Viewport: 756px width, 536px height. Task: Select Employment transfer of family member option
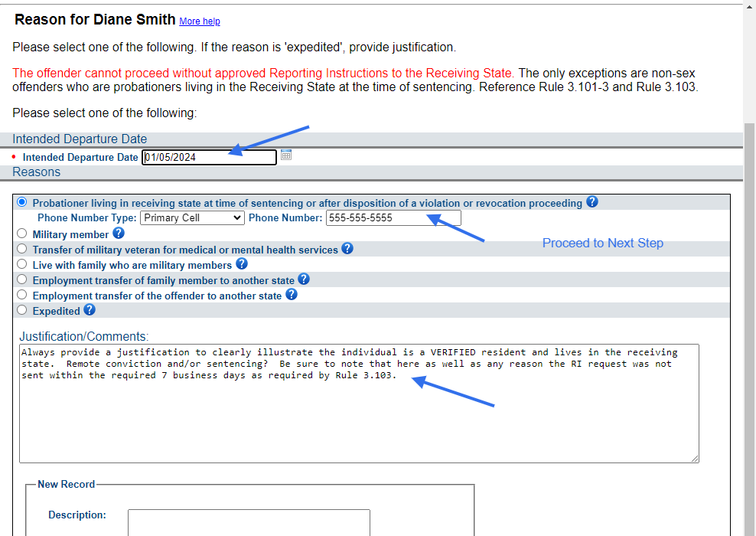click(21, 279)
